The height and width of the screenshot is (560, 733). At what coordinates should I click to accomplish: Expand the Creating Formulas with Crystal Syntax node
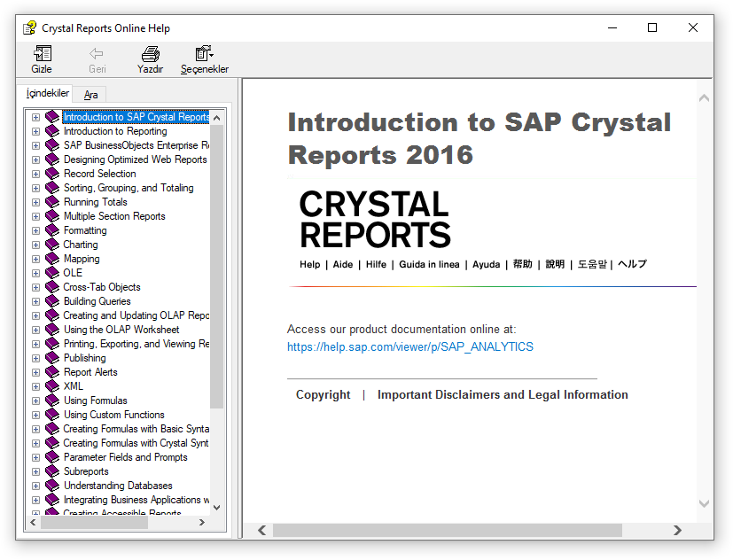tap(35, 443)
